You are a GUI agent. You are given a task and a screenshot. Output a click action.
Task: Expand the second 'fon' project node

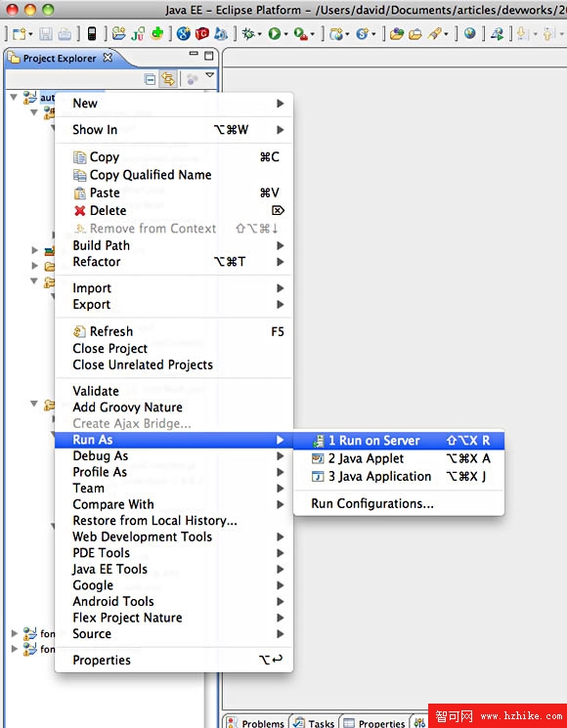click(15, 649)
